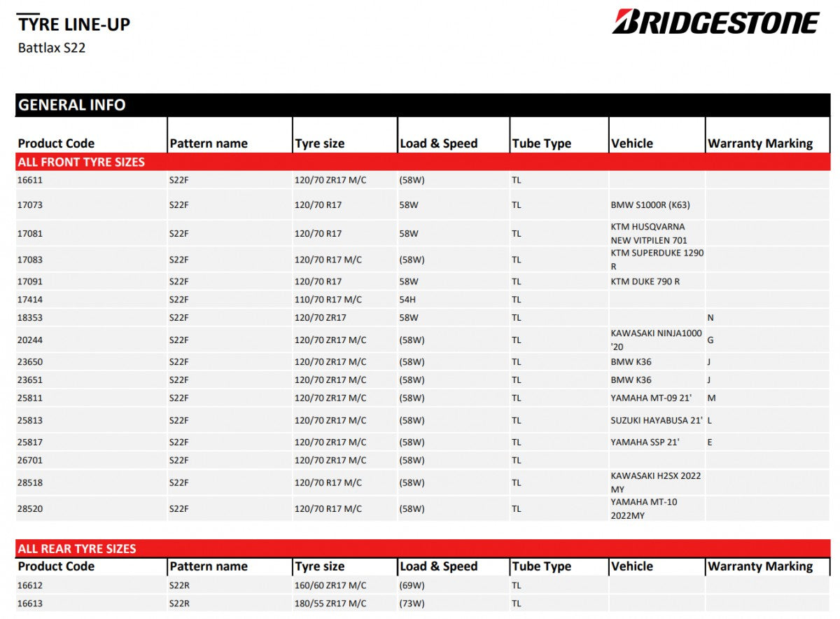This screenshot has width=840, height=619.
Task: Click rear product code 16612
Action: click(30, 585)
